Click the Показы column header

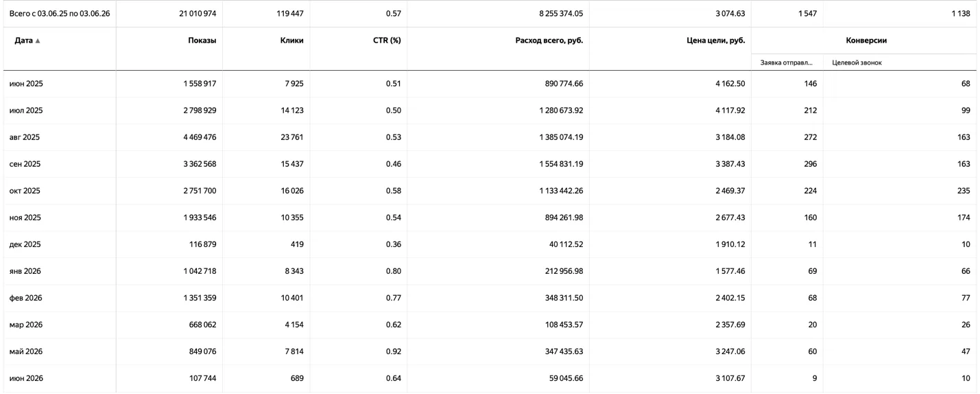point(202,40)
